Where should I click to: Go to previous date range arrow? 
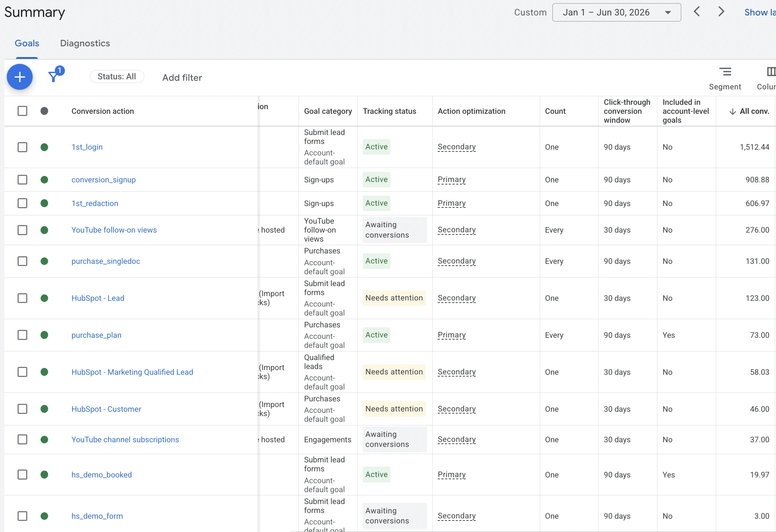tap(697, 12)
